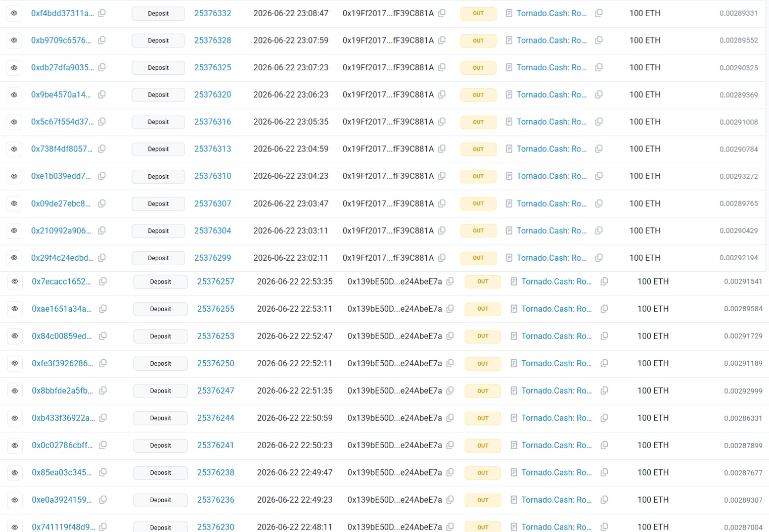
Task: Copy Tornado.Cash address in block 25376328 row
Action: (x=599, y=40)
